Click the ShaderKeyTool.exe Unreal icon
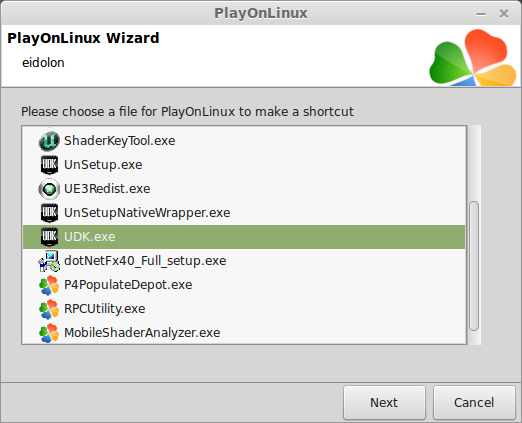The height and width of the screenshot is (423, 522). [x=49, y=141]
